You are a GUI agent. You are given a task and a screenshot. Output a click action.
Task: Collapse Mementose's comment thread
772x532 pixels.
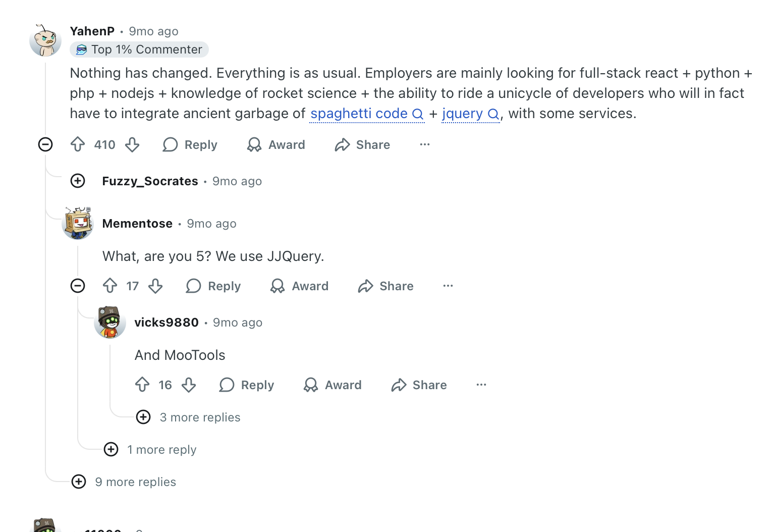(78, 286)
